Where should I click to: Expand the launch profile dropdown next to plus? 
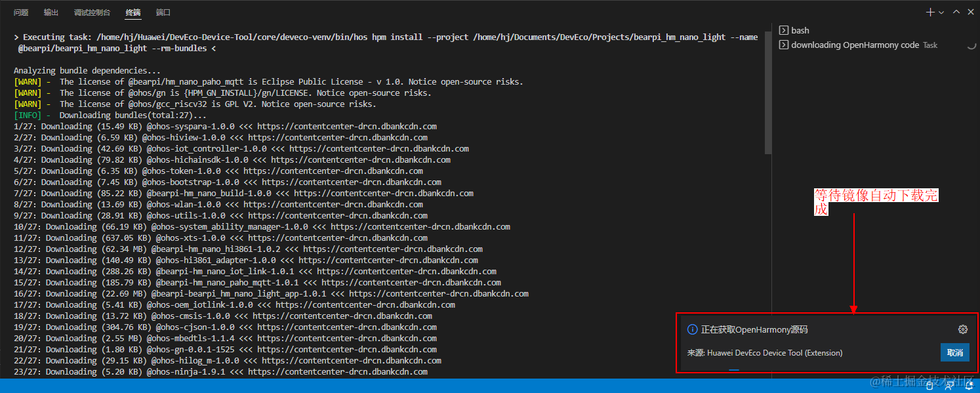pos(941,12)
